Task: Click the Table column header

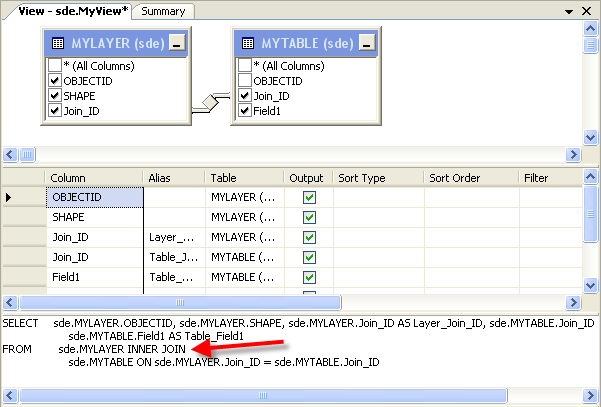Action: 245,178
